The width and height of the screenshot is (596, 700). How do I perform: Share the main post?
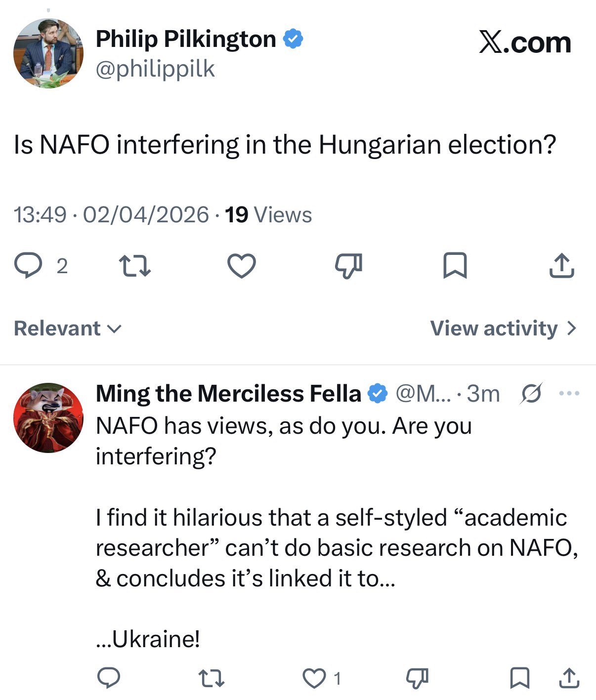pyautogui.click(x=562, y=265)
